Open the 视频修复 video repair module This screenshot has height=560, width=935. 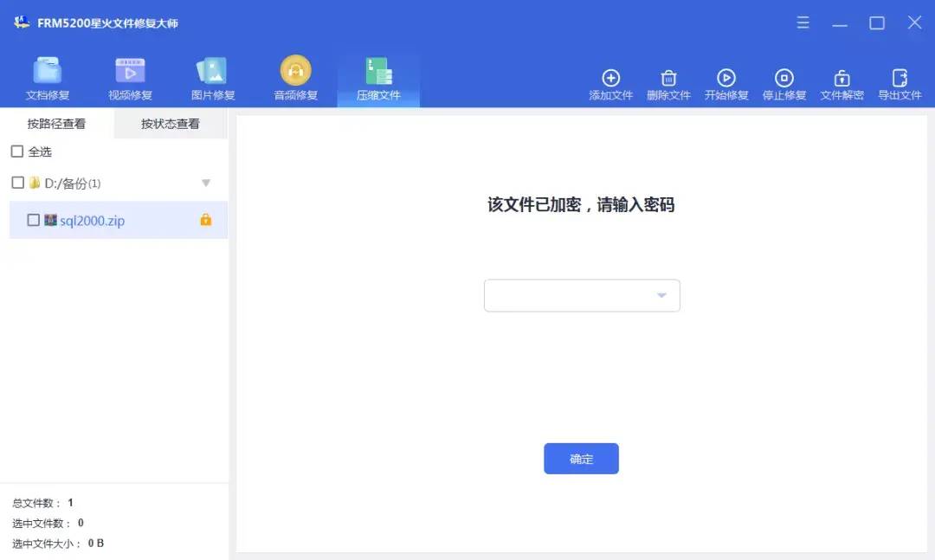130,79
